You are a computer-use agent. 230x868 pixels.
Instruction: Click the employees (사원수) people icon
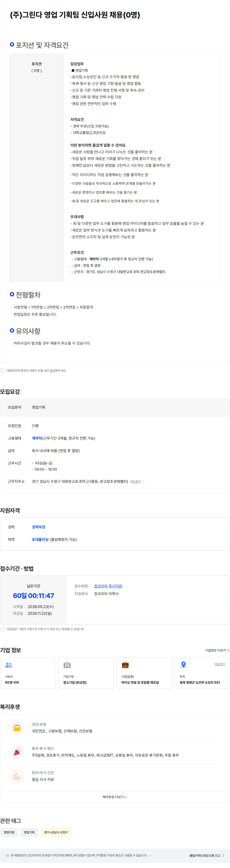(9, 665)
